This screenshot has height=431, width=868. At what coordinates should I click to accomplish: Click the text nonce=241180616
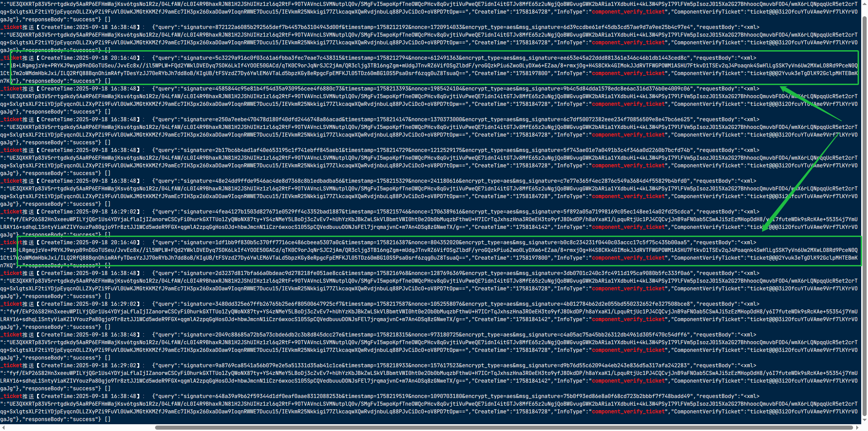[x=436, y=181]
